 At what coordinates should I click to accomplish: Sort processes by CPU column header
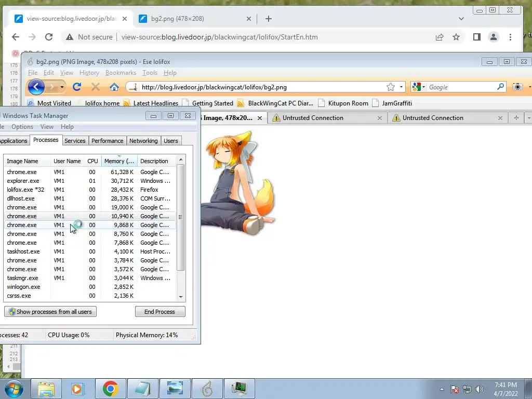[x=92, y=161]
